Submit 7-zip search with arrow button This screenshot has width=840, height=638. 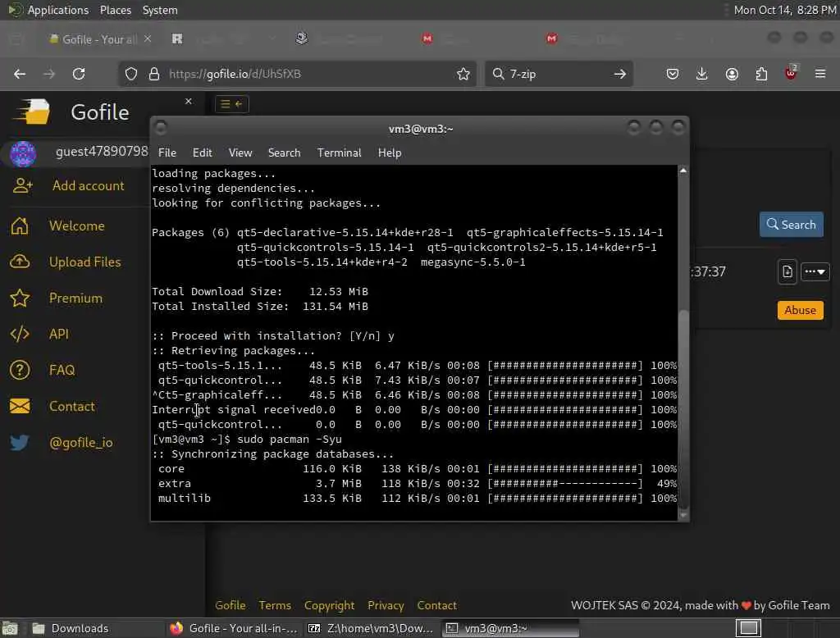tap(620, 74)
